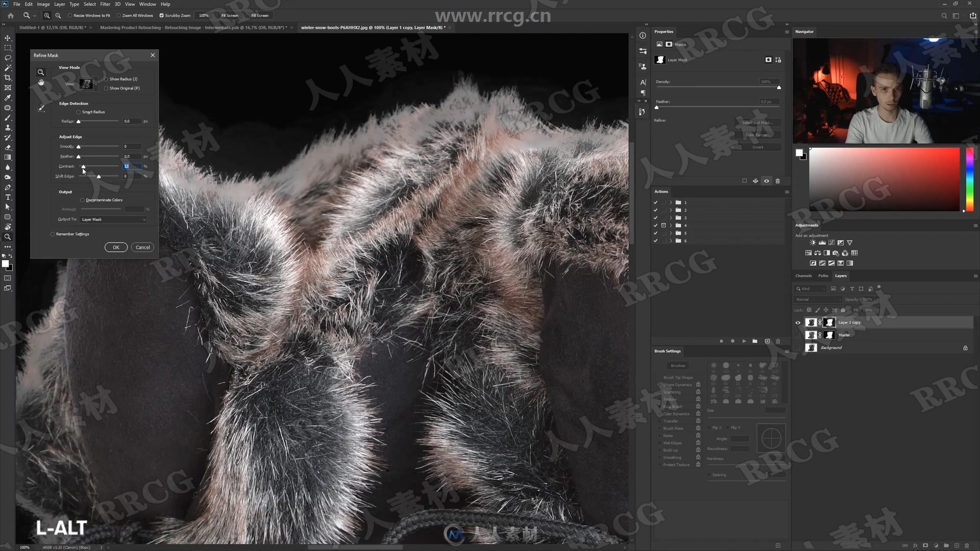The height and width of the screenshot is (551, 980).
Task: Click Fill Screen button
Action: tap(260, 15)
